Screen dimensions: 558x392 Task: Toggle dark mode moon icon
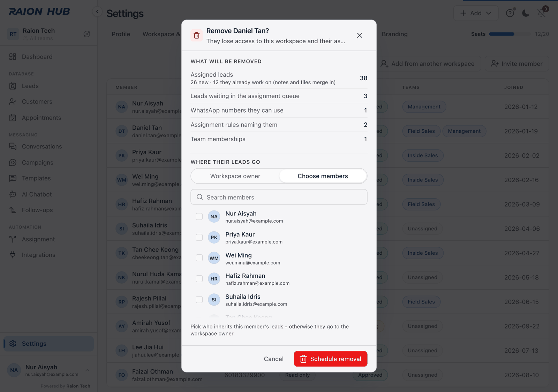tap(526, 13)
